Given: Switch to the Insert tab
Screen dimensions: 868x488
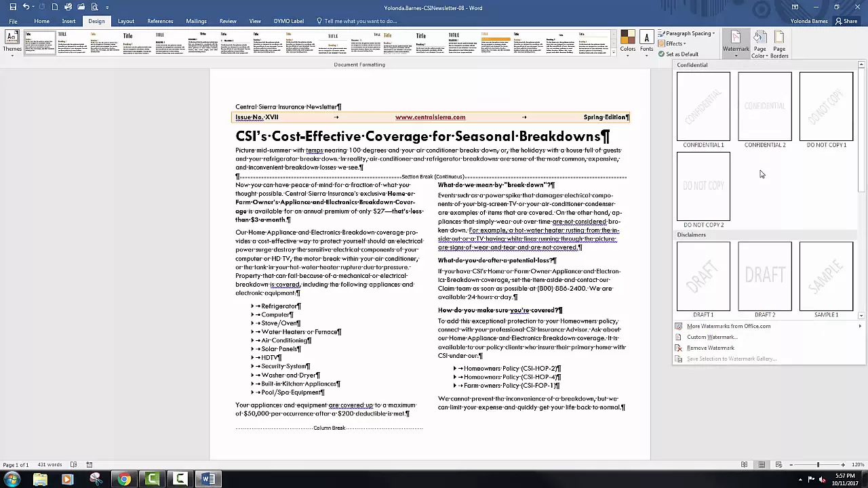Looking at the screenshot, I should [x=68, y=21].
